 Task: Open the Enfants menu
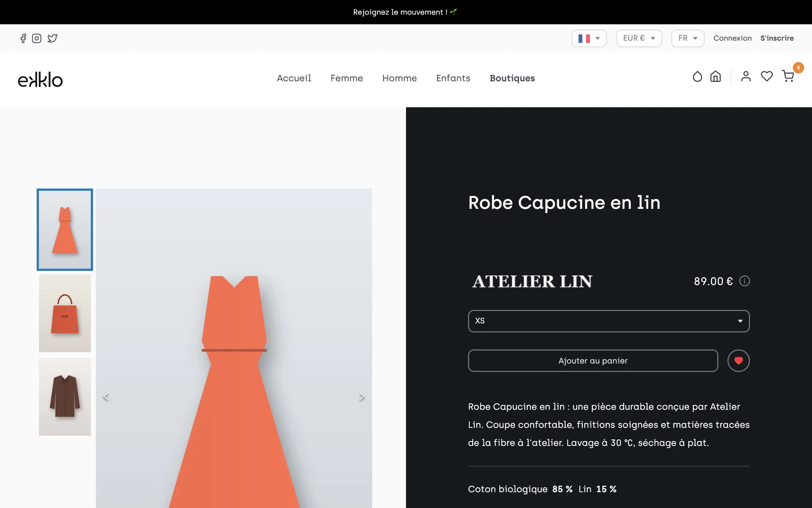453,78
